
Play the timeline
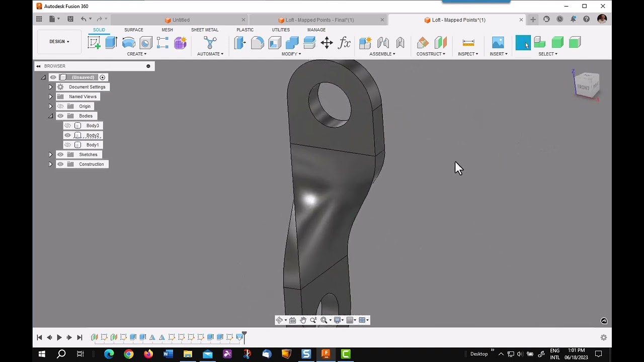point(59,337)
